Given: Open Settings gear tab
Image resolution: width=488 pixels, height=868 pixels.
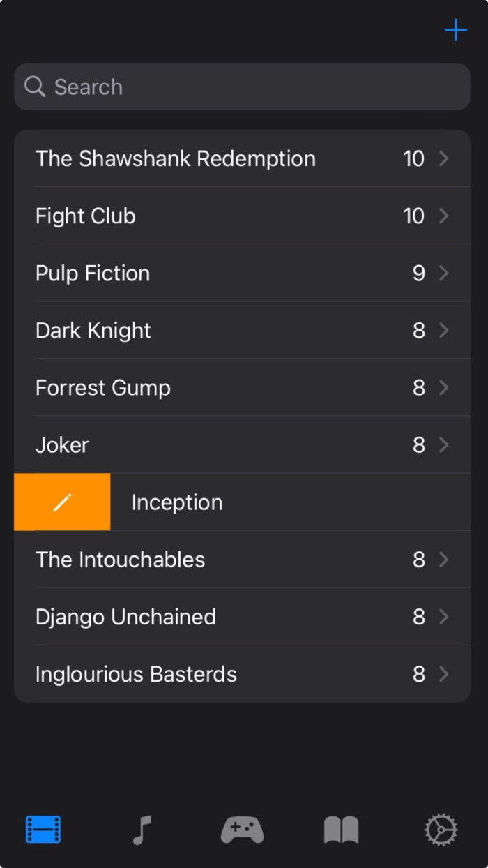Looking at the screenshot, I should [x=441, y=830].
